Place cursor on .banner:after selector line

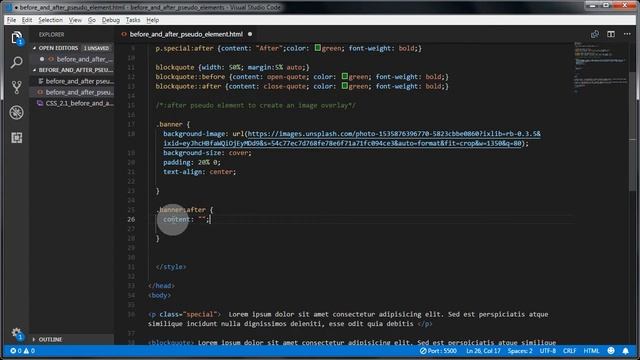[x=184, y=210]
